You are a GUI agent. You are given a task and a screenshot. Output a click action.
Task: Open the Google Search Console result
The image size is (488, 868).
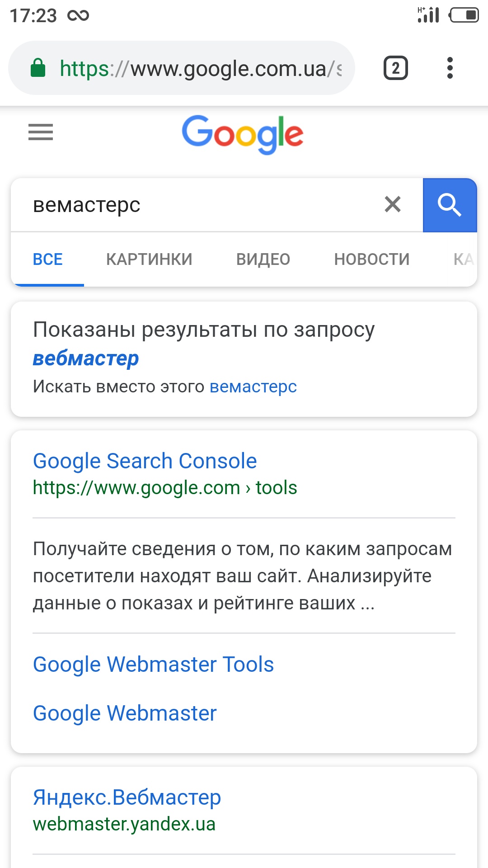pos(145,461)
